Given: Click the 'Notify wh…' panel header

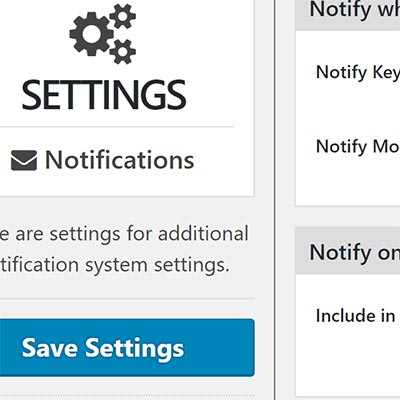Looking at the screenshot, I should click(x=348, y=13).
